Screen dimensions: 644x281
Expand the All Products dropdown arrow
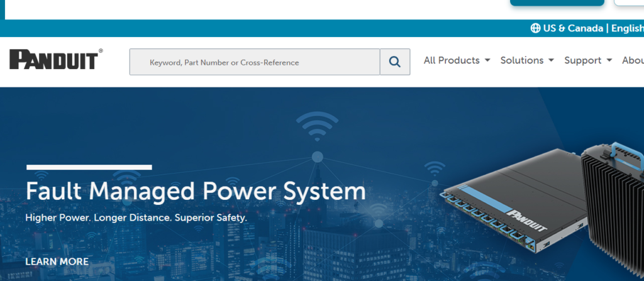pyautogui.click(x=487, y=60)
